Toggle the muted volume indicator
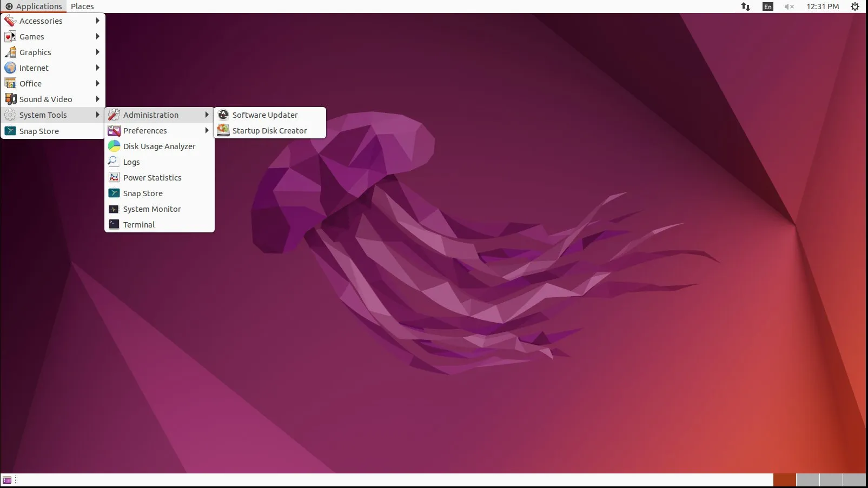868x488 pixels. point(788,6)
